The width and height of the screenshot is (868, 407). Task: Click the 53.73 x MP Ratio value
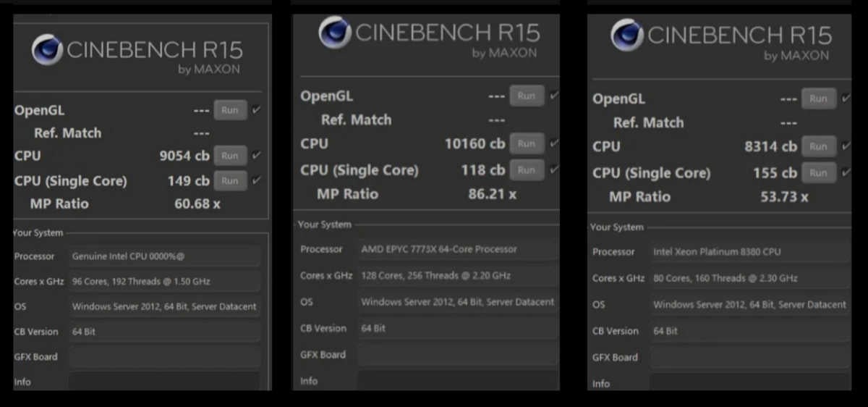coord(784,196)
